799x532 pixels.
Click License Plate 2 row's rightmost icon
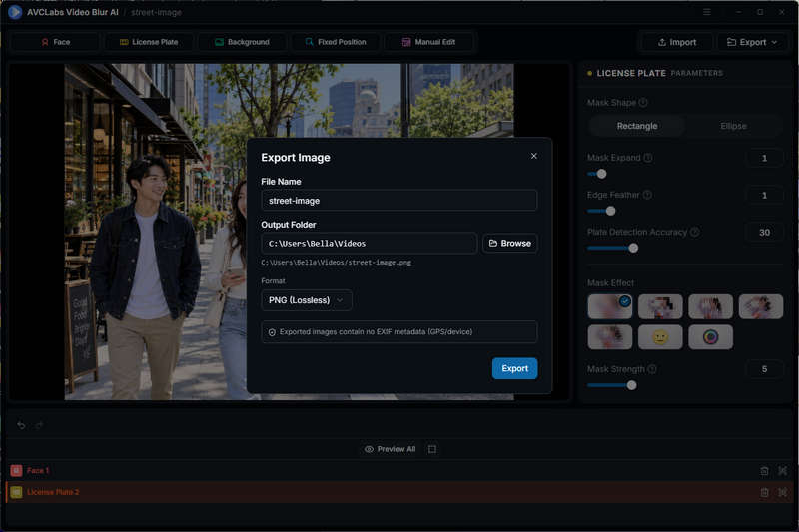click(782, 492)
